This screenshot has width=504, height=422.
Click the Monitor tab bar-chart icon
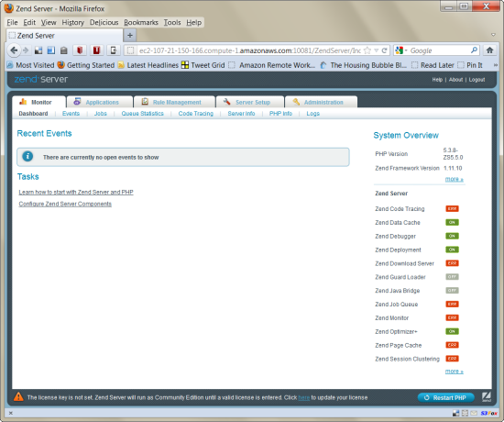coord(23,102)
